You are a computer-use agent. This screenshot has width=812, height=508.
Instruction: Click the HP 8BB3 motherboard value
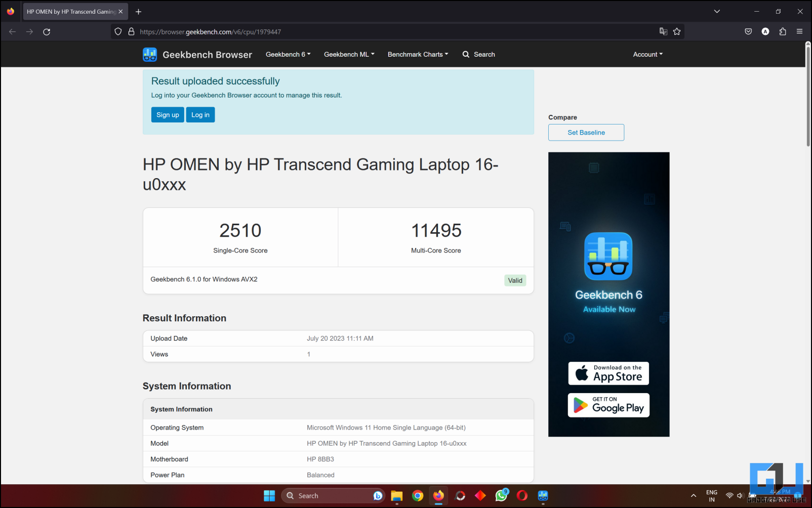[320, 459]
